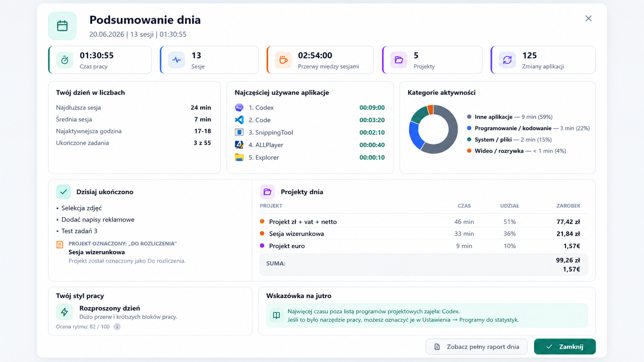Click the green Zamknij button
644x362 pixels.
(x=565, y=347)
